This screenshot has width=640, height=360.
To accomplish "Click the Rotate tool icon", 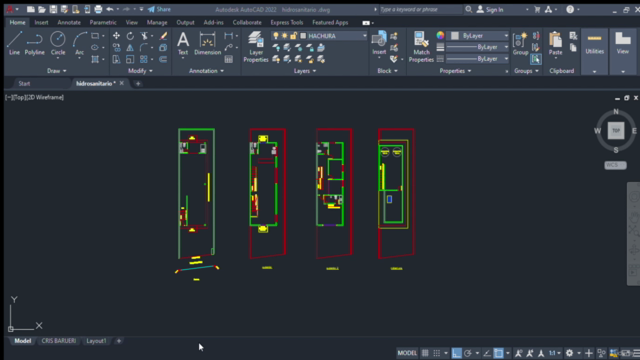I will [130, 36].
